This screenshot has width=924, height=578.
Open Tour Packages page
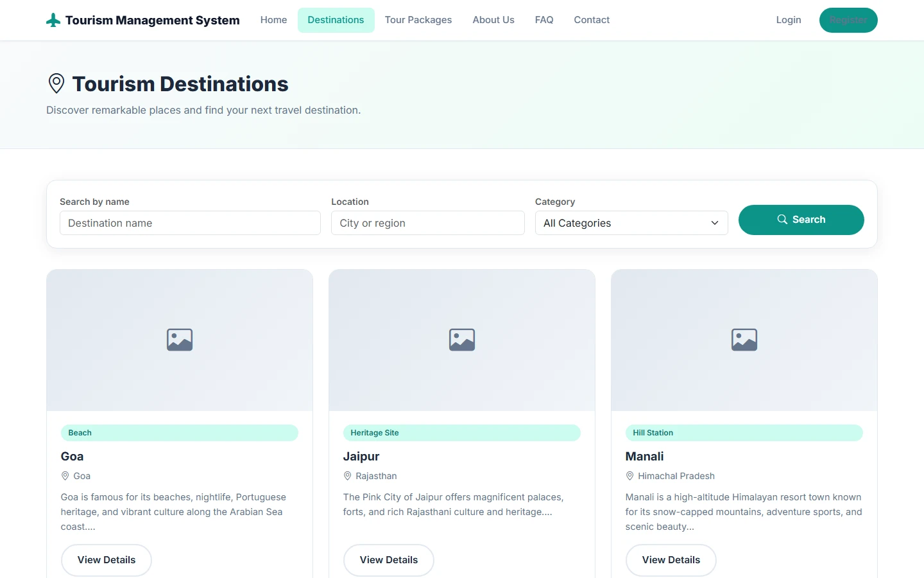point(418,20)
